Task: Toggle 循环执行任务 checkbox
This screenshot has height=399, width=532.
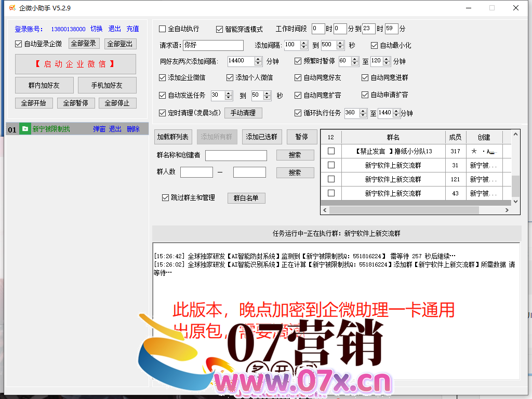Action: click(x=298, y=113)
